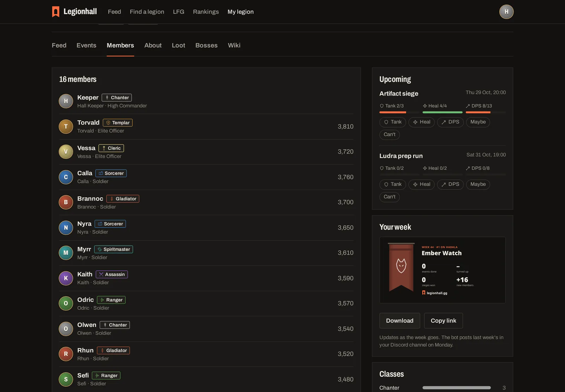Sign up as Heal for Artifact siege
Viewport: 565px width, 392px height.
click(x=422, y=122)
